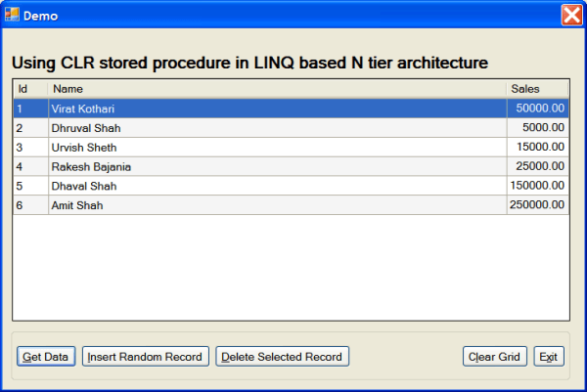587x392 pixels.
Task: Click the empty grid area below rows
Action: [x=291, y=268]
